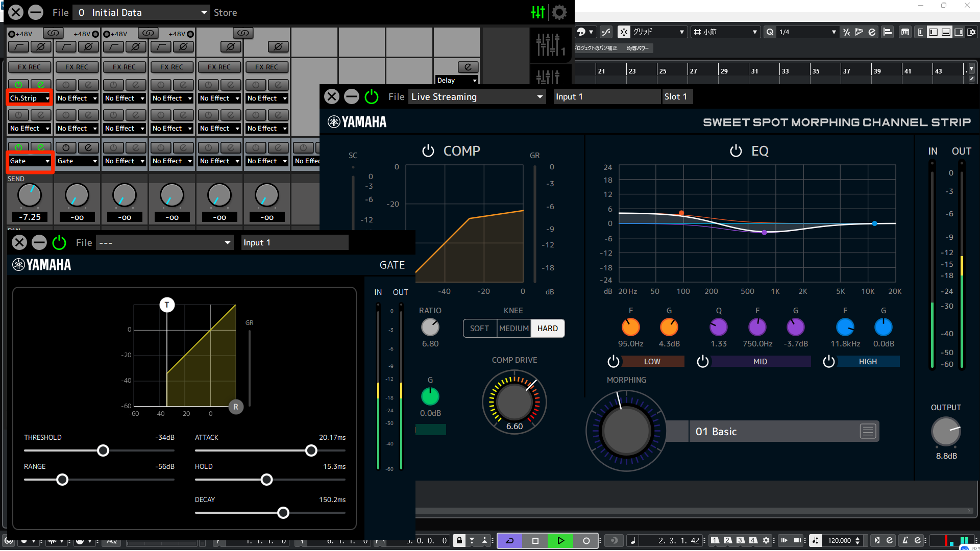The width and height of the screenshot is (980, 551).
Task: Show the Cubase right zone panel
Action: click(x=959, y=32)
